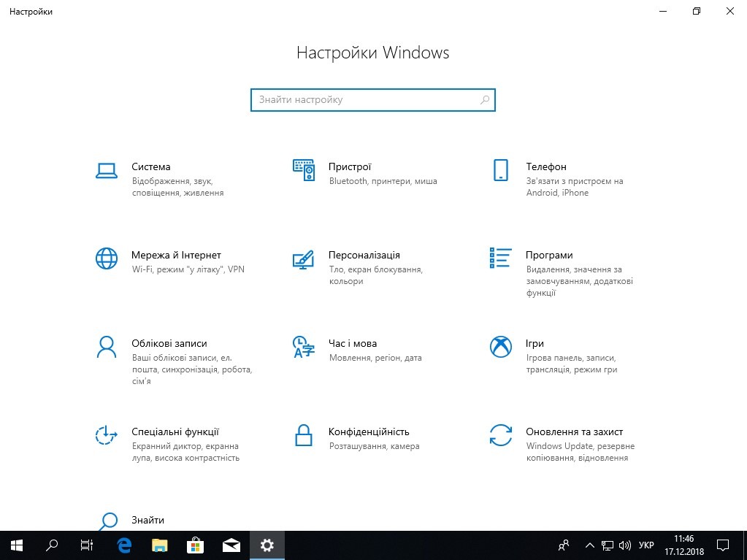
Task: Open the clock showing 11:46 17.12.2018
Action: [684, 545]
